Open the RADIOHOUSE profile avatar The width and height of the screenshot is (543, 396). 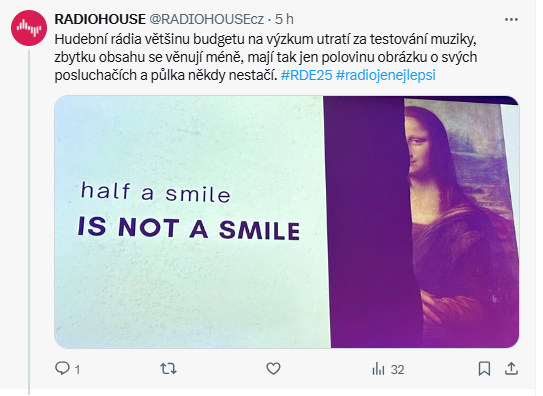click(29, 28)
